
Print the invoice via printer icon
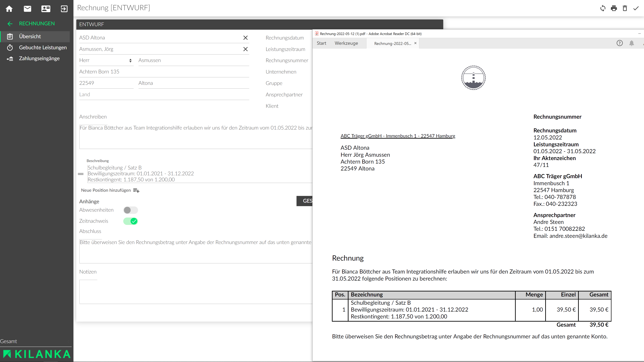[614, 8]
